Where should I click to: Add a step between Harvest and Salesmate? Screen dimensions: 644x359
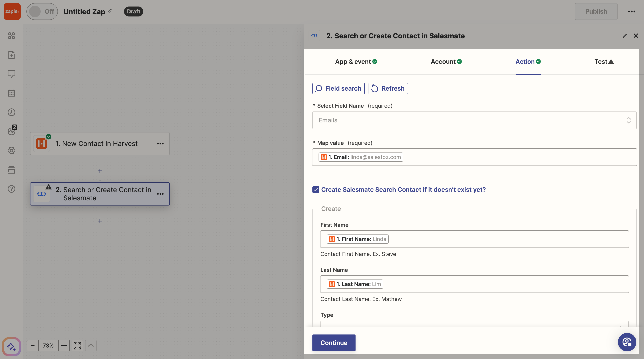tap(100, 171)
